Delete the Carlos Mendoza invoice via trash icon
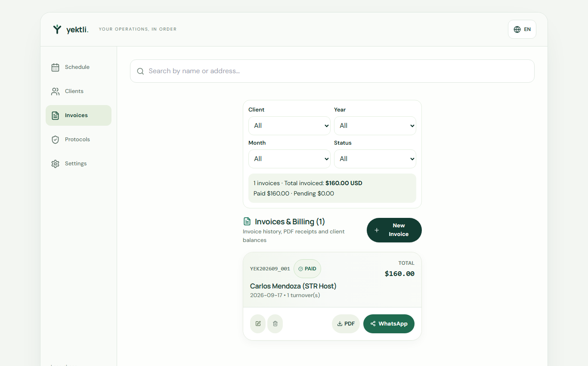This screenshot has width=588, height=366. tap(275, 324)
